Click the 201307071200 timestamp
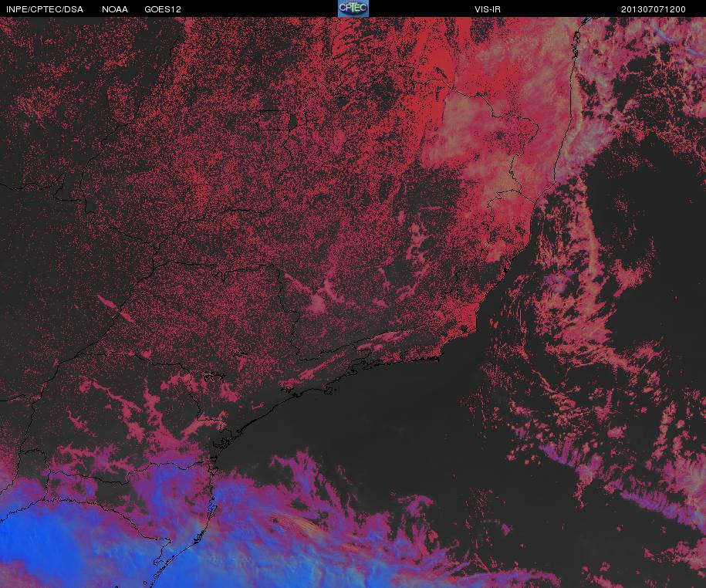Image resolution: width=706 pixels, height=588 pixels. [x=654, y=9]
